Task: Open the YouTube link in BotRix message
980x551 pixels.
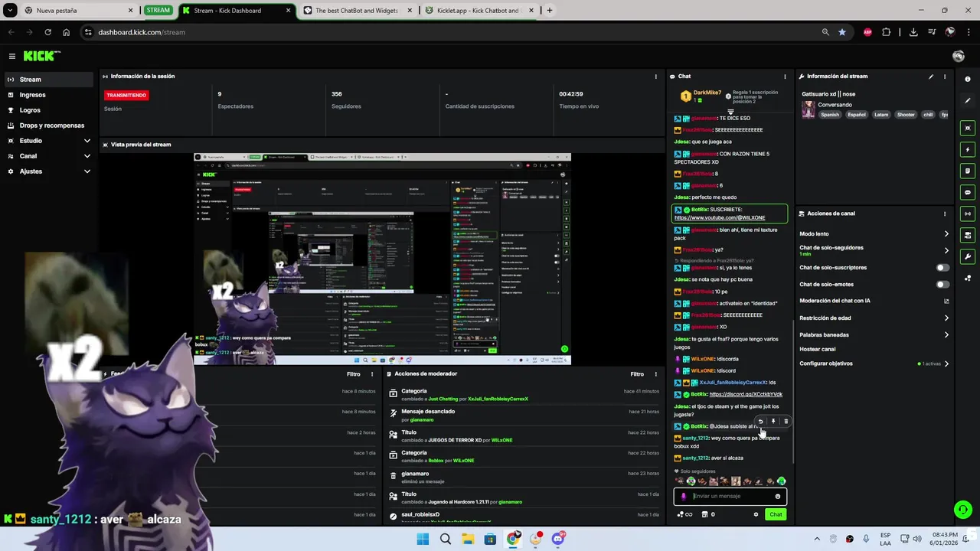Action: click(720, 218)
